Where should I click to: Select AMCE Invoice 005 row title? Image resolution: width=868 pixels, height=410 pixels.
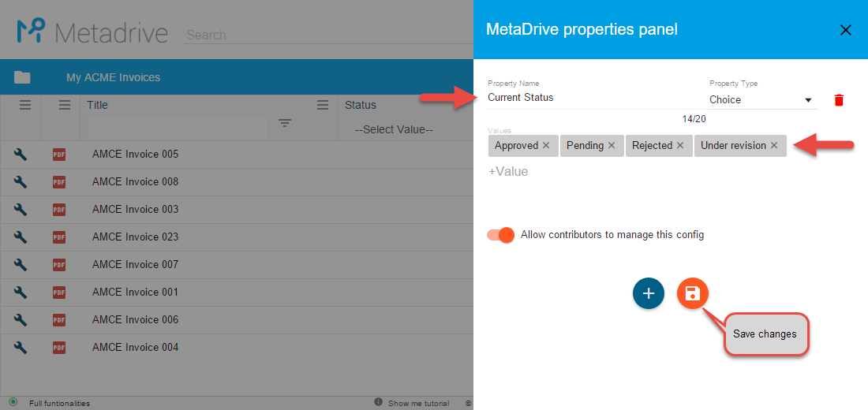pyautogui.click(x=135, y=155)
